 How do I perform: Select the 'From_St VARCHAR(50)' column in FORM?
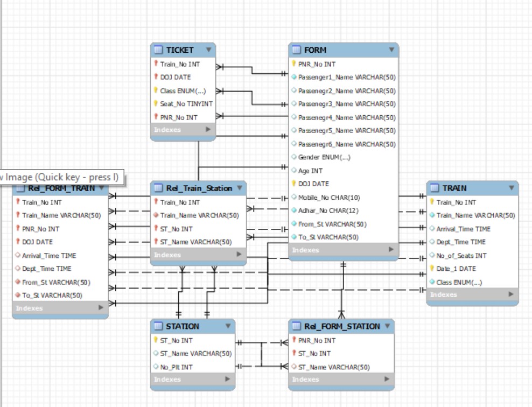[x=333, y=224]
